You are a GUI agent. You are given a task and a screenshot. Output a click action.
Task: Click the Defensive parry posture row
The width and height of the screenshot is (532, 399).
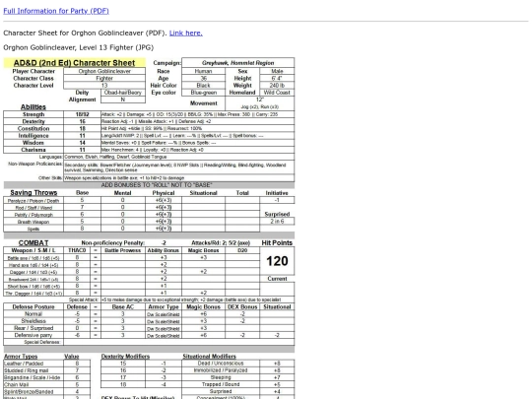[149, 335]
